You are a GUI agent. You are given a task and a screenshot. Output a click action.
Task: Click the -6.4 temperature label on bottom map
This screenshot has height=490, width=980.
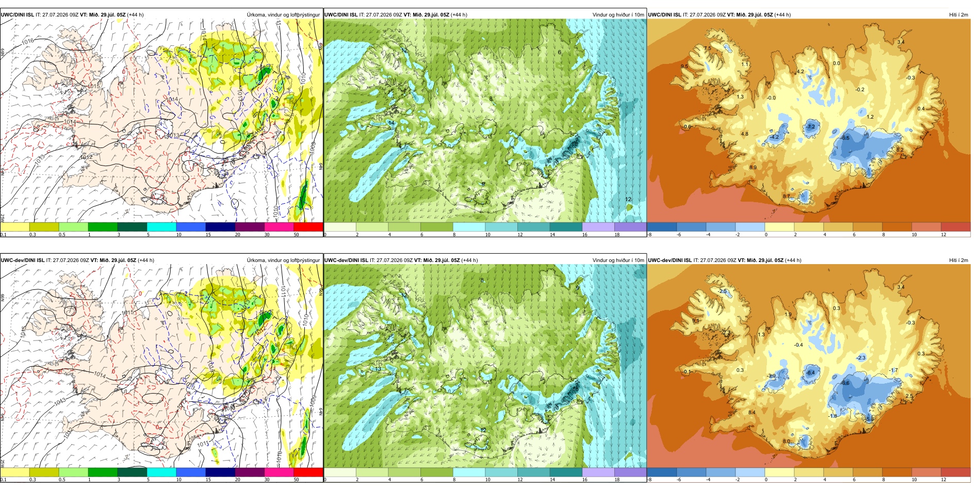pyautogui.click(x=810, y=372)
